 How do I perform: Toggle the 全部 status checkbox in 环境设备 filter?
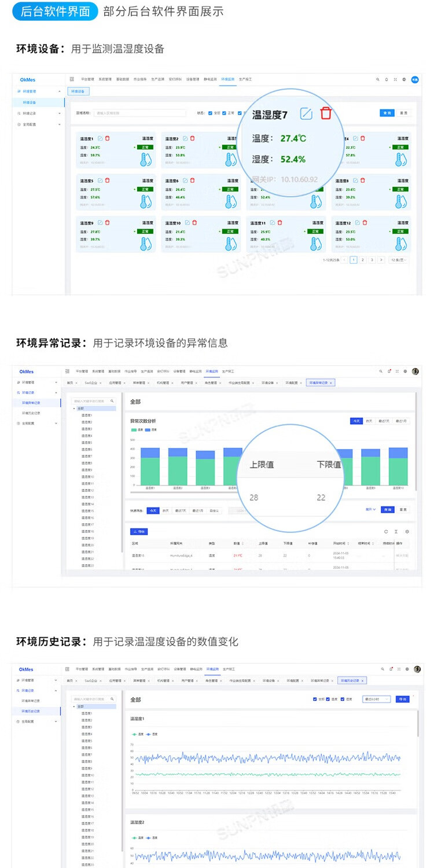coord(211,113)
